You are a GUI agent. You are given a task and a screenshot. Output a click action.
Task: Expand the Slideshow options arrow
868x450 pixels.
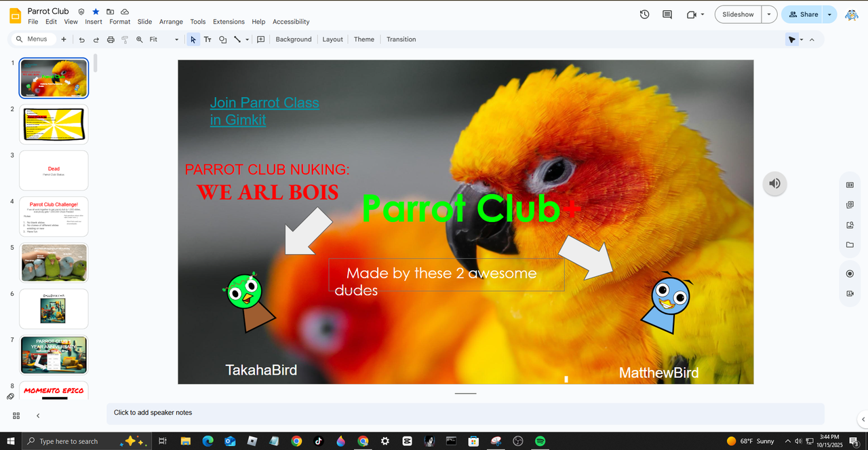(x=769, y=14)
